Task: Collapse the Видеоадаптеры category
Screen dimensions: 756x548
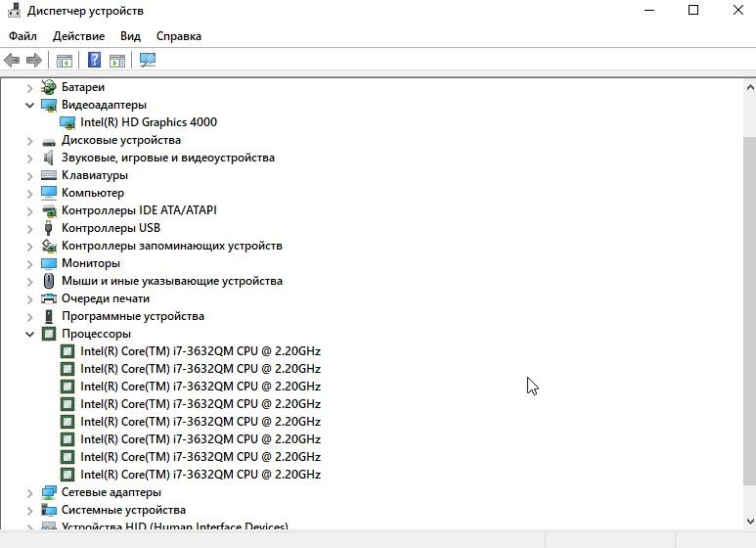Action: (x=29, y=105)
